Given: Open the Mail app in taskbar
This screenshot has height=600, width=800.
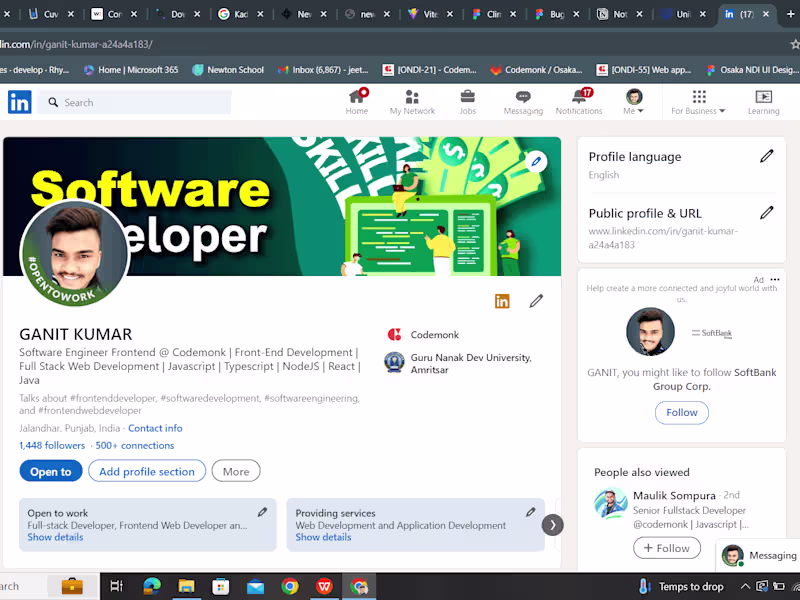Looking at the screenshot, I should (255, 587).
